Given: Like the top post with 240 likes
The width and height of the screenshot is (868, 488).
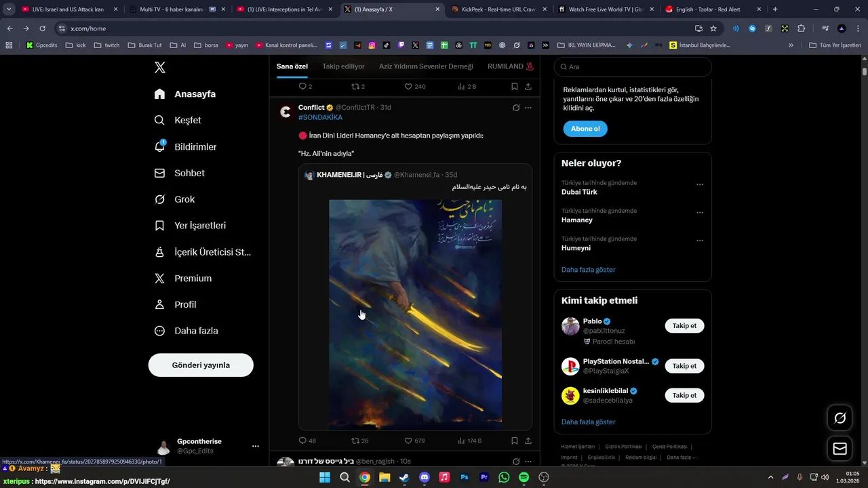Looking at the screenshot, I should pyautogui.click(x=414, y=87).
